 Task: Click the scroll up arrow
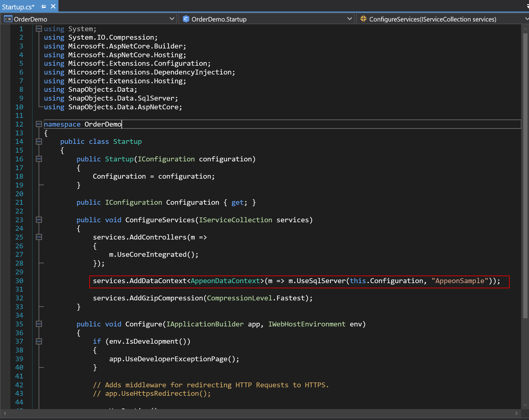tap(525, 29)
